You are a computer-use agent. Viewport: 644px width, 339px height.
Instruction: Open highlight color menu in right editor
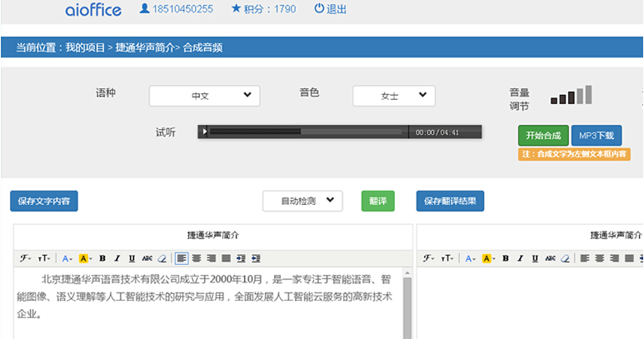(488, 258)
